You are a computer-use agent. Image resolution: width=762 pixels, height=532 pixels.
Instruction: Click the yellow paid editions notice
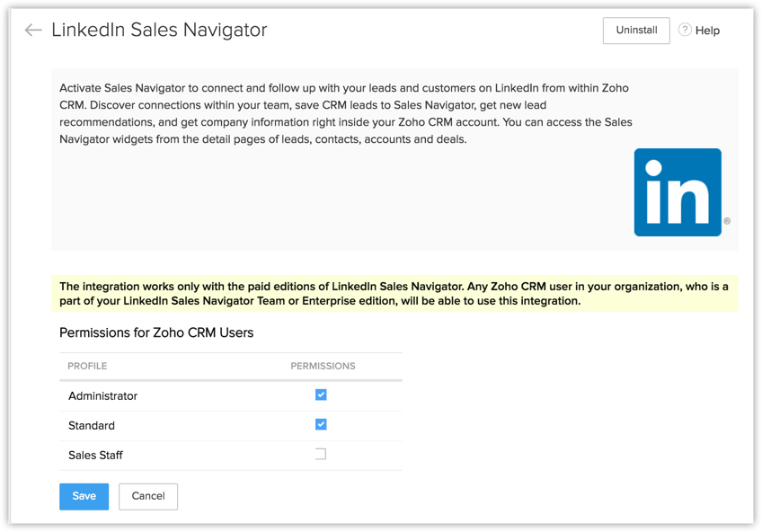(394, 293)
